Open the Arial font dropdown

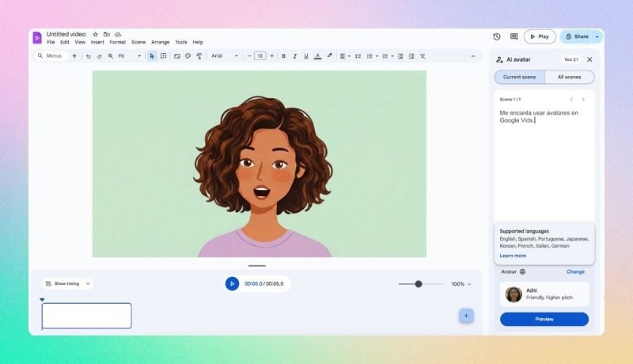[225, 56]
